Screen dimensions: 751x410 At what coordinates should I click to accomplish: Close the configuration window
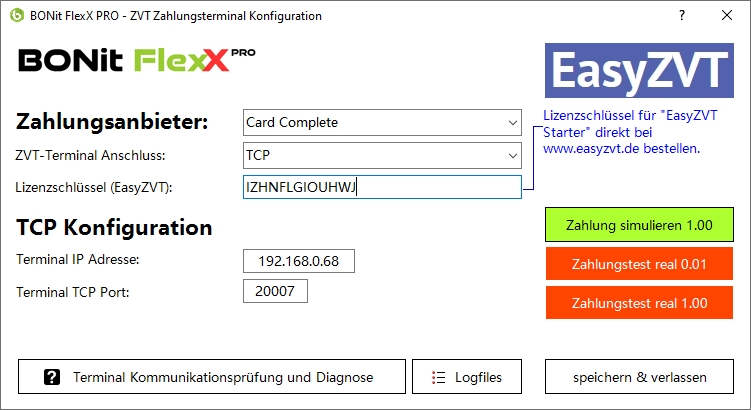tap(727, 15)
